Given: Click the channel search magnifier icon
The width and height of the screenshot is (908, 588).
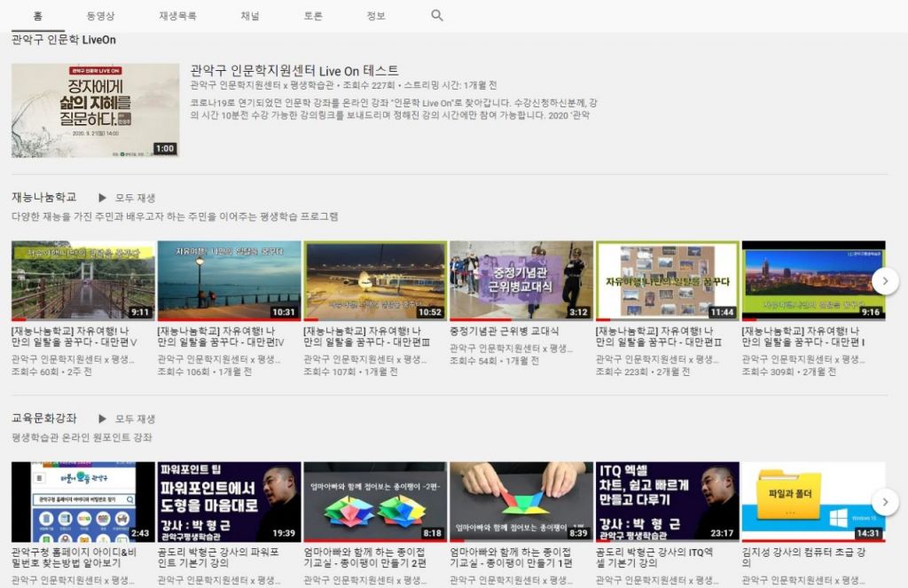Looking at the screenshot, I should 436,16.
